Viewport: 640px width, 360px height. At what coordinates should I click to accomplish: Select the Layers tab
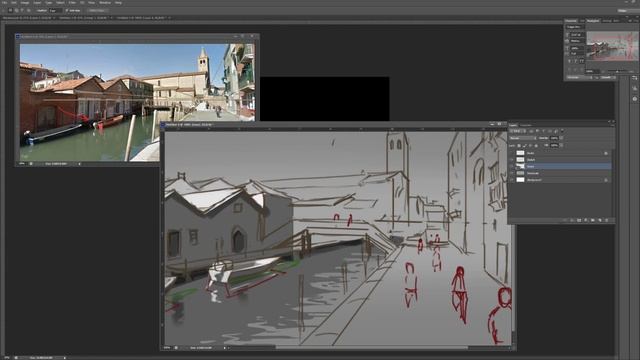click(513, 125)
